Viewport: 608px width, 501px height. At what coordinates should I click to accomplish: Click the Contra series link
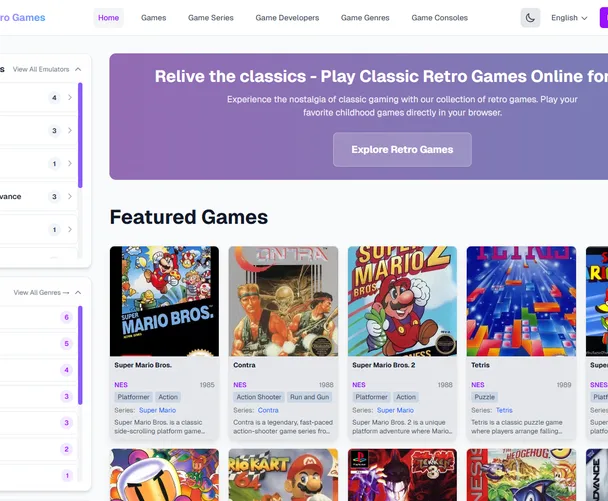point(268,410)
